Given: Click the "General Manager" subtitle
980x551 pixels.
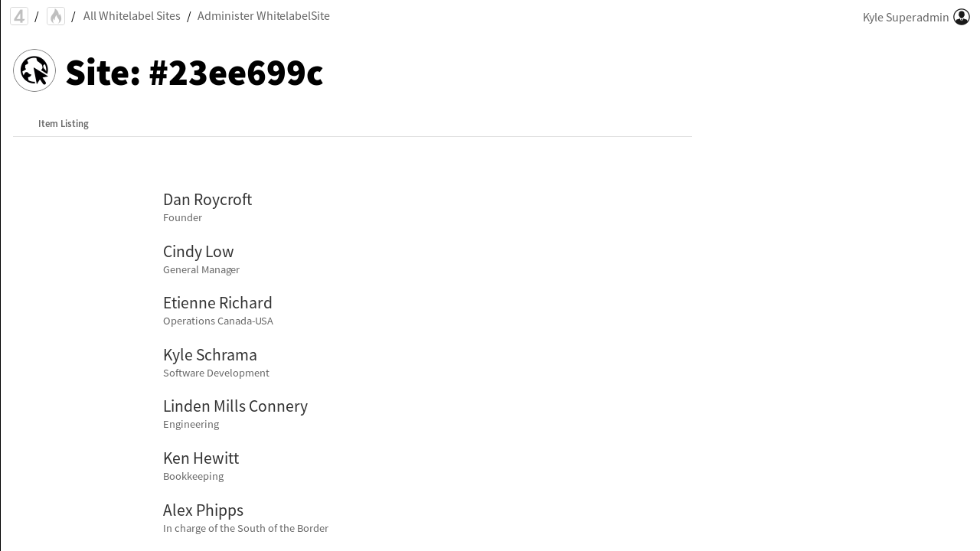Looking at the screenshot, I should point(201,270).
